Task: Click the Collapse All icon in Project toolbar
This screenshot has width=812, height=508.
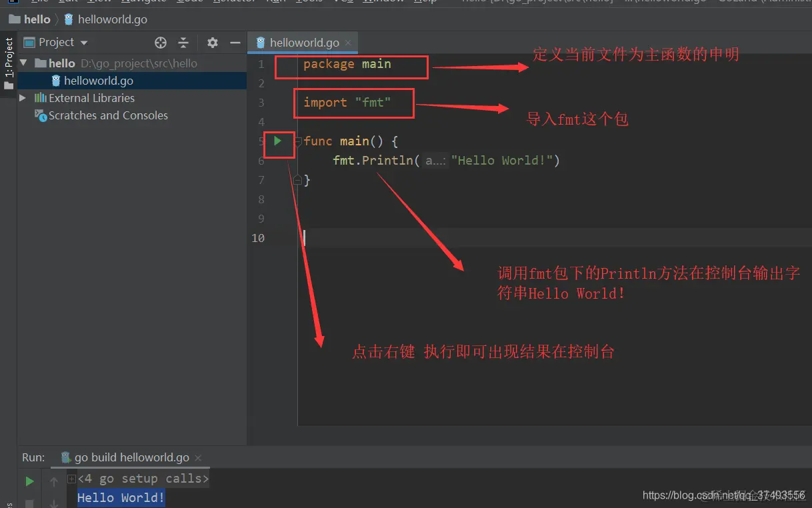Action: (x=183, y=42)
